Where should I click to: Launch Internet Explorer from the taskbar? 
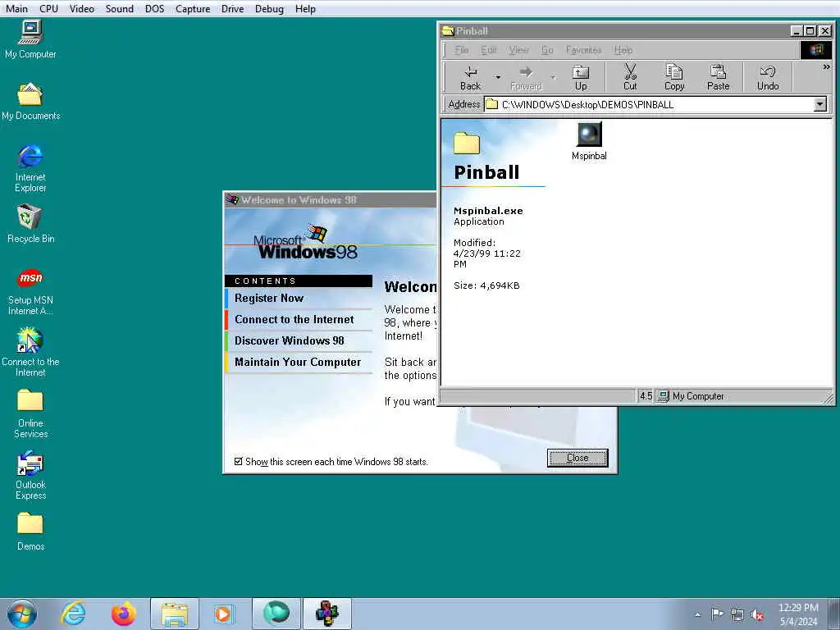click(x=73, y=614)
